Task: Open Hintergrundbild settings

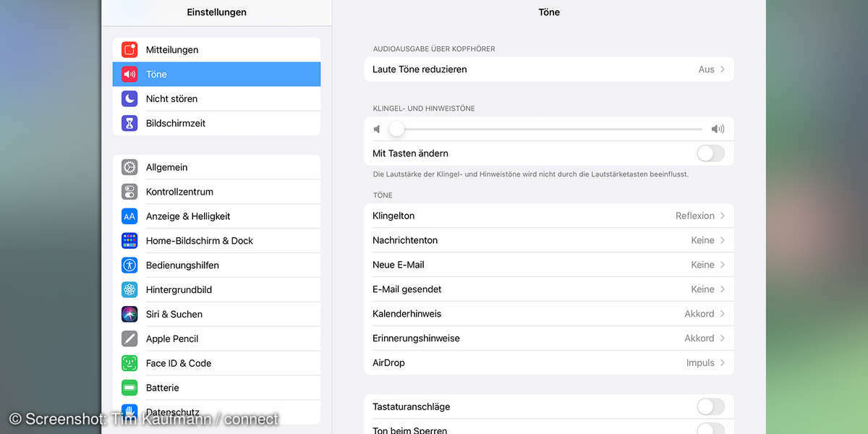Action: tap(216, 289)
